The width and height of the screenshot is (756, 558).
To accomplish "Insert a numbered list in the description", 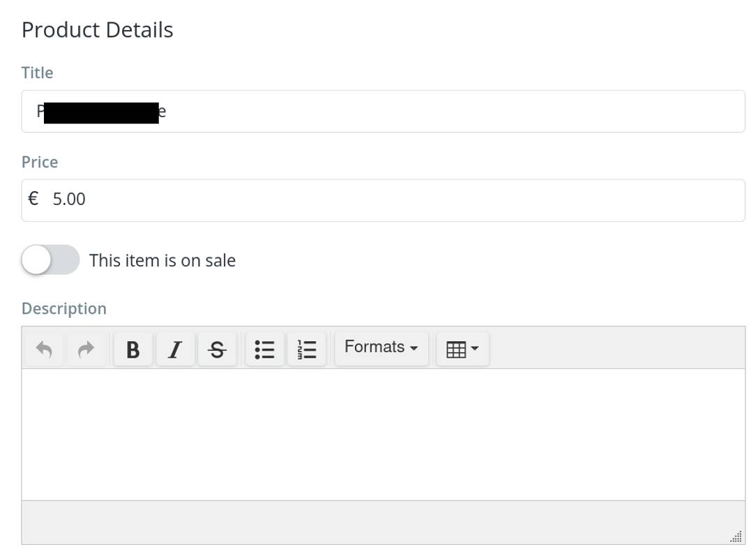I will point(307,349).
